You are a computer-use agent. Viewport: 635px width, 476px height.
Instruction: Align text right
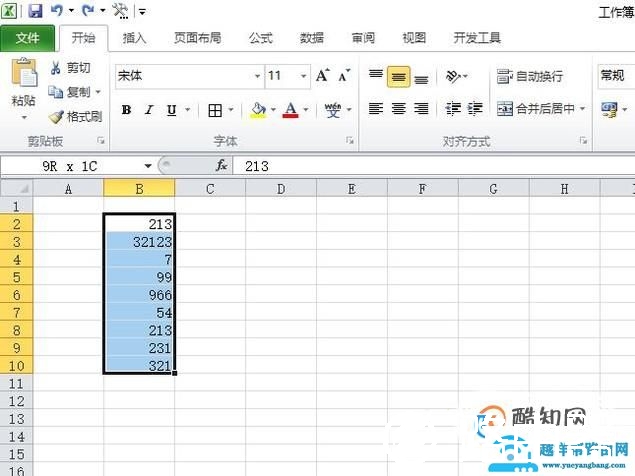(x=421, y=109)
